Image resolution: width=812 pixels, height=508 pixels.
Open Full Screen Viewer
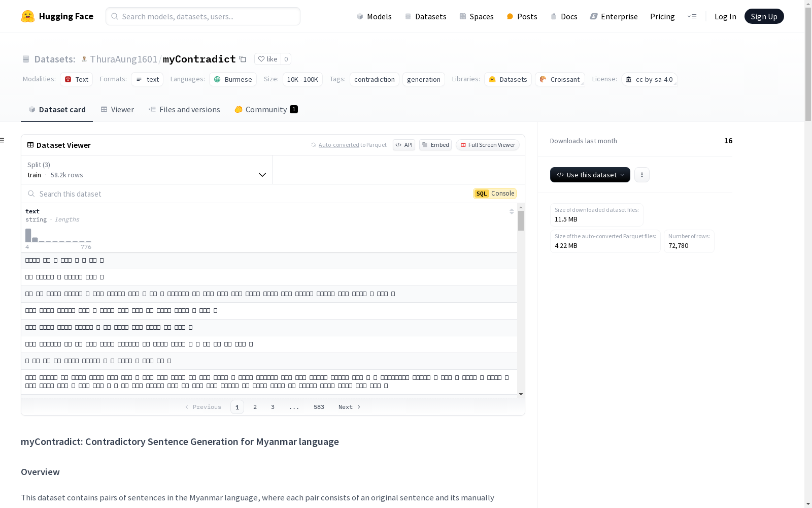coord(488,145)
